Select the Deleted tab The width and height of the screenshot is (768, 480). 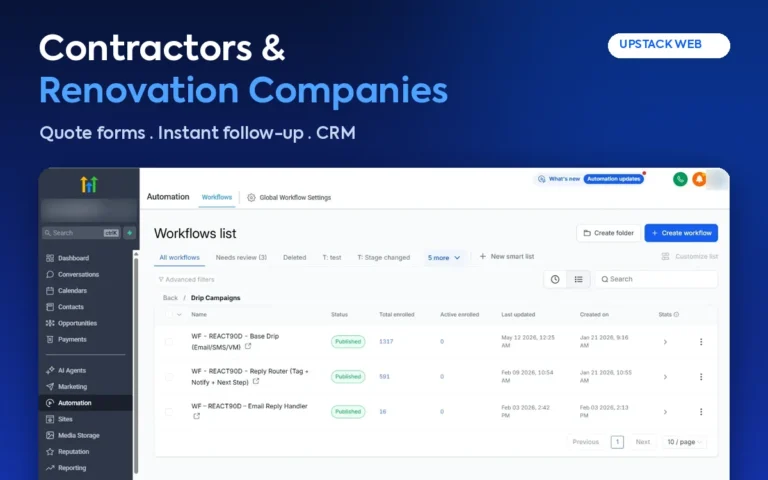tap(294, 258)
